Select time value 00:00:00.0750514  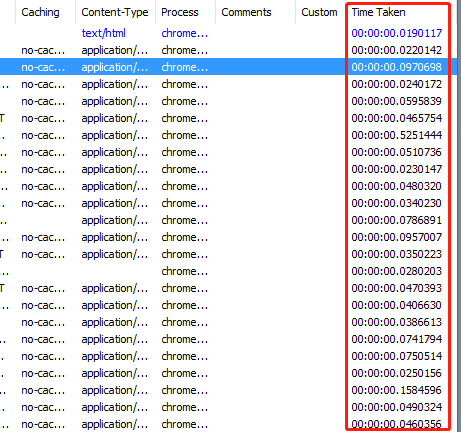(x=397, y=356)
